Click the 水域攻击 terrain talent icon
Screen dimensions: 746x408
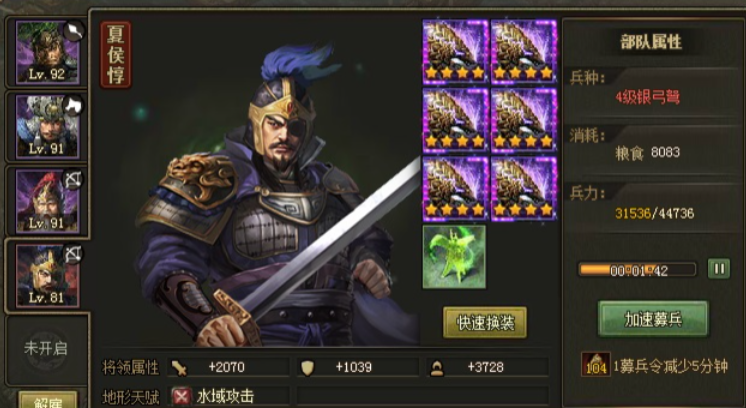[x=181, y=396]
